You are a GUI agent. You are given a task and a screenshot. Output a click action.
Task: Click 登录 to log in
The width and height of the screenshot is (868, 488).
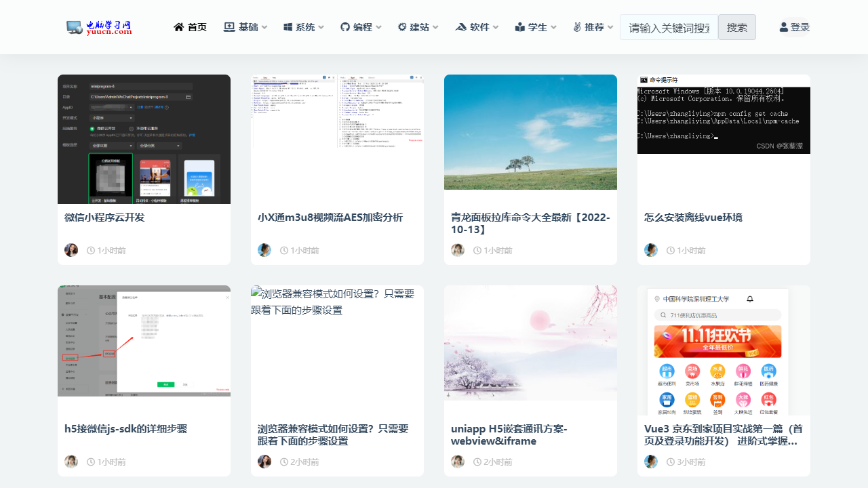(800, 27)
